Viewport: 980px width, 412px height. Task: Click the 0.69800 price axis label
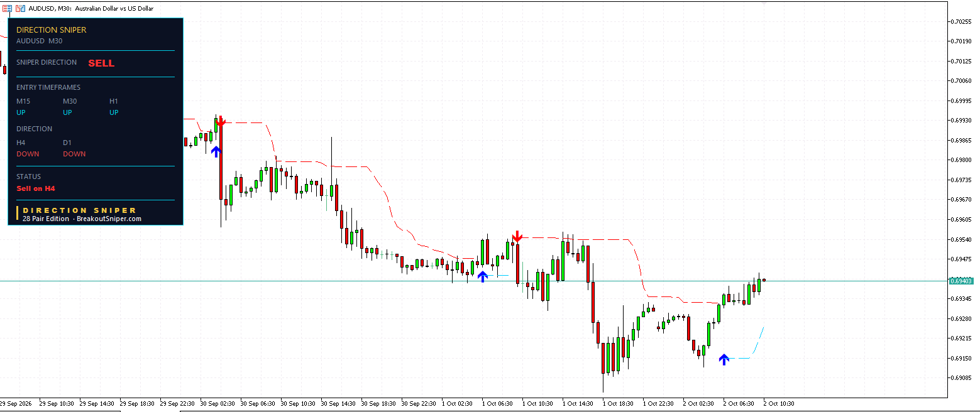point(962,160)
